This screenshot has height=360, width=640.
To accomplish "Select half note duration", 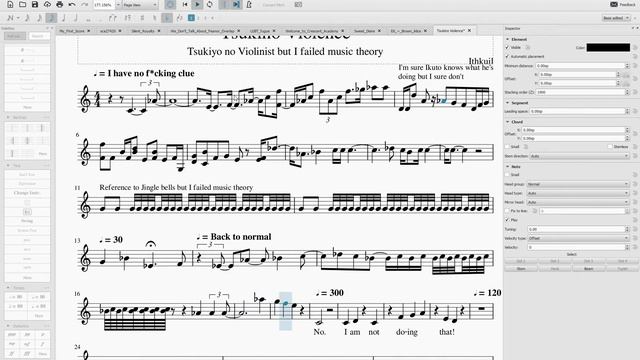I will click(x=76, y=18).
